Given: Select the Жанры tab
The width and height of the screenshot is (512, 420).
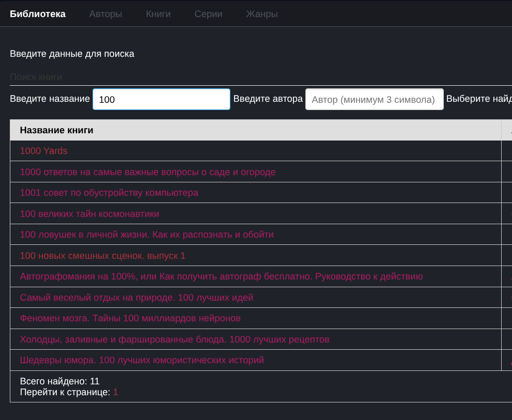Looking at the screenshot, I should coord(262,14).
